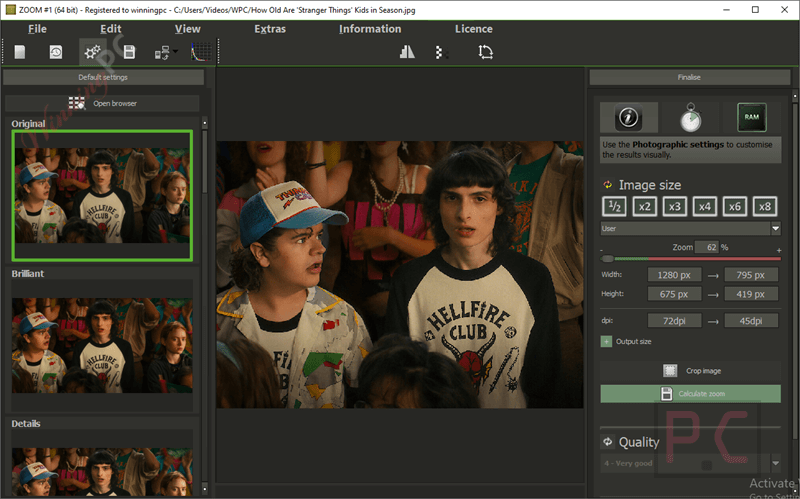Click the source 72dpi field
The height and width of the screenshot is (499, 800).
[x=674, y=320]
